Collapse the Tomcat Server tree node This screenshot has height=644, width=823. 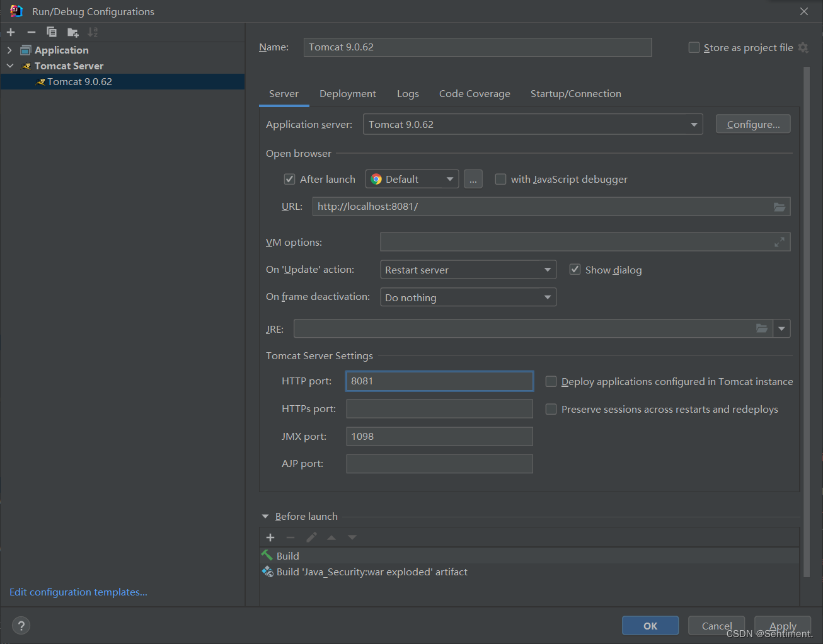(9, 66)
